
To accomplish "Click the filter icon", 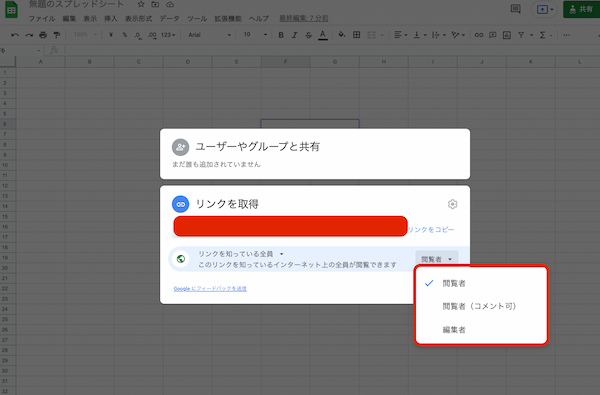I will pyautogui.click(x=521, y=35).
